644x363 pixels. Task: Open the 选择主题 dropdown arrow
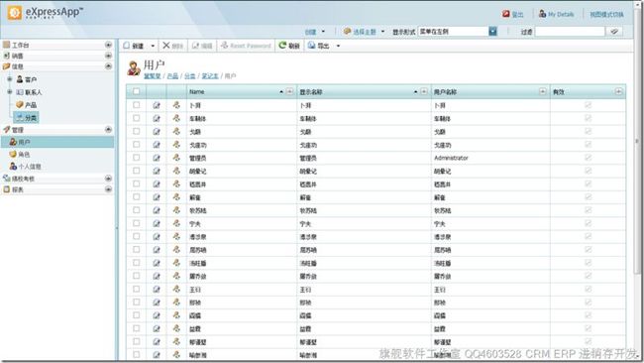click(x=382, y=32)
